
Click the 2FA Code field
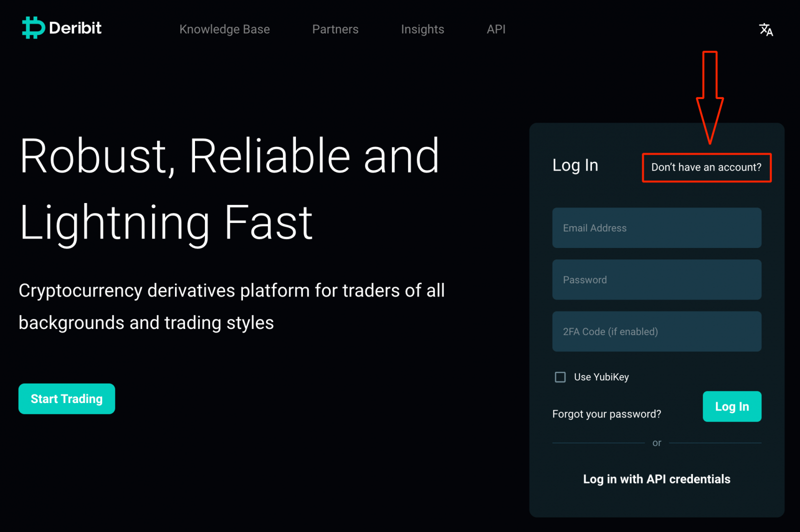click(656, 331)
